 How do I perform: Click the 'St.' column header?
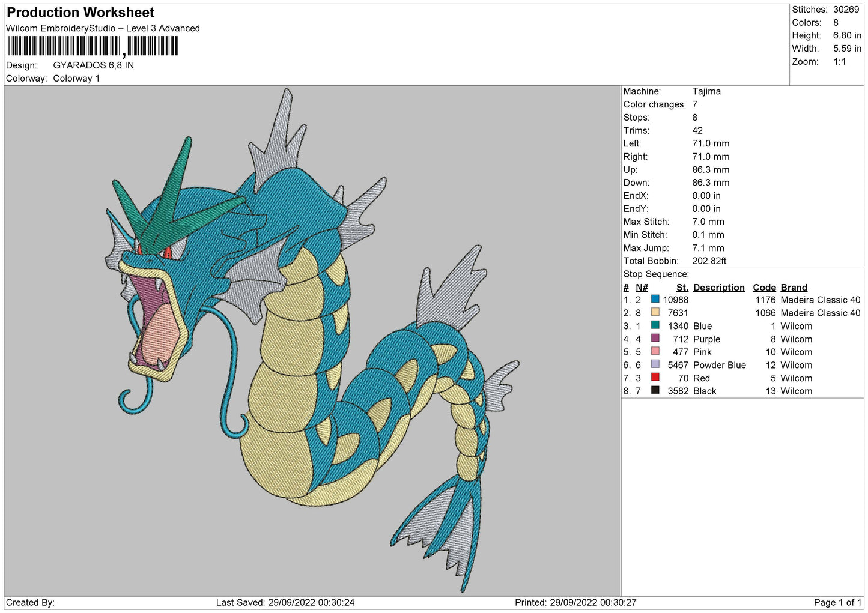coord(682,288)
